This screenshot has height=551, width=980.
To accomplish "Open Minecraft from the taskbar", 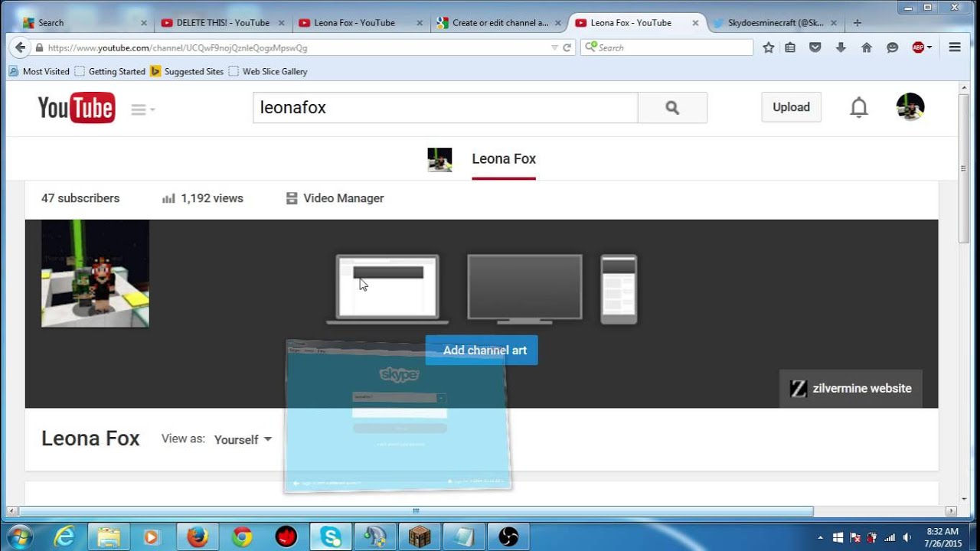I will click(420, 537).
